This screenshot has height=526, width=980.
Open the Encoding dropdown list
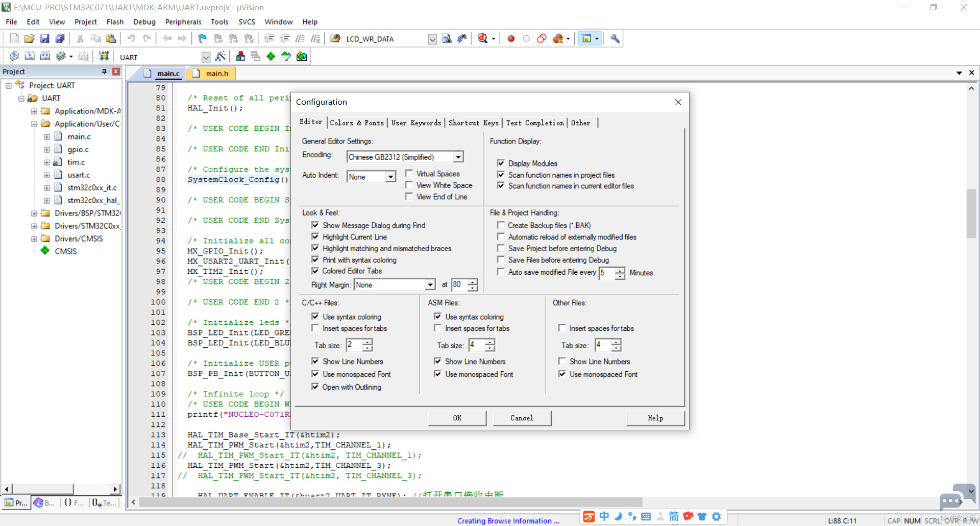click(458, 157)
